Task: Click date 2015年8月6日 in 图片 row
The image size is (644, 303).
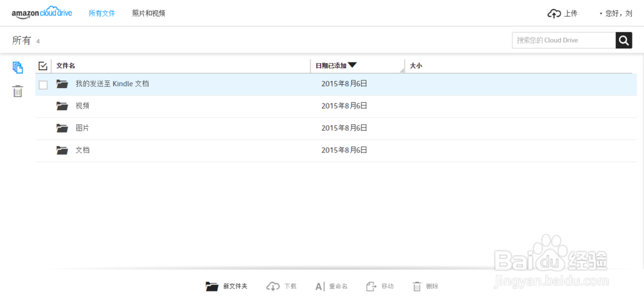Action: [x=344, y=128]
